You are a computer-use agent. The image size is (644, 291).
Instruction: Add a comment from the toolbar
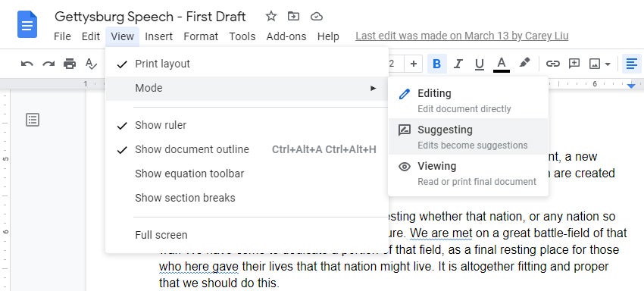coord(574,64)
